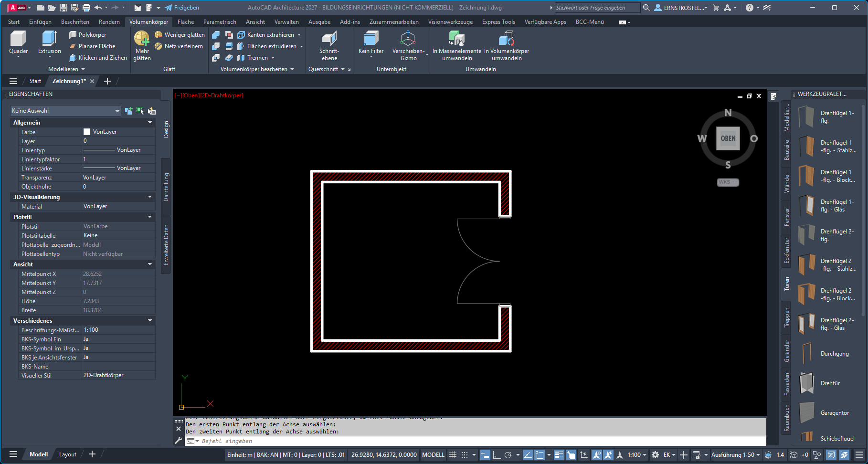
Task: Click the Schnellauswahl icon in Eigenschaften
Action: pos(151,111)
